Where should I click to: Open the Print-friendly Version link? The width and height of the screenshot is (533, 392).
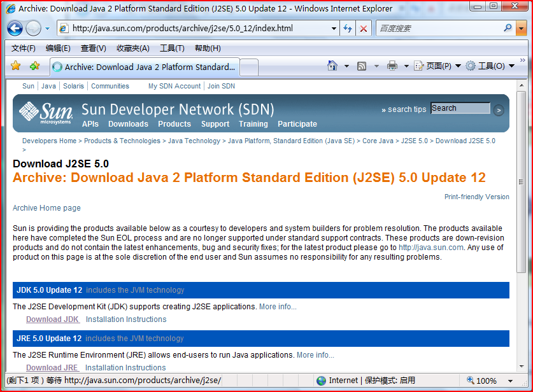tap(476, 197)
